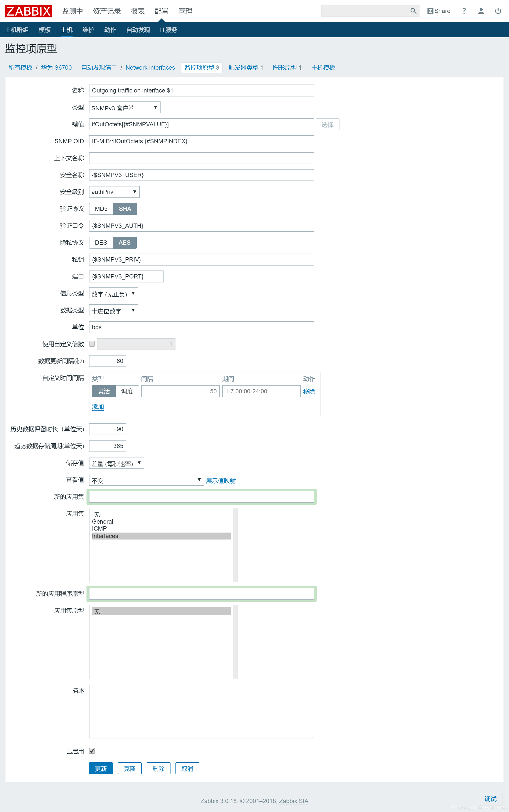509x812 pixels.
Task: Select MD5 authentication protocol
Action: (101, 209)
